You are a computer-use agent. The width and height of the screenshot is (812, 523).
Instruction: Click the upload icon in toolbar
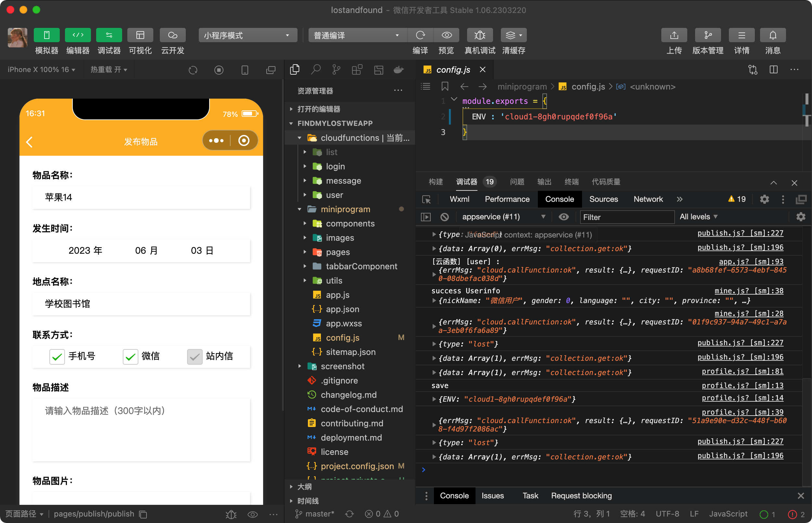click(674, 35)
